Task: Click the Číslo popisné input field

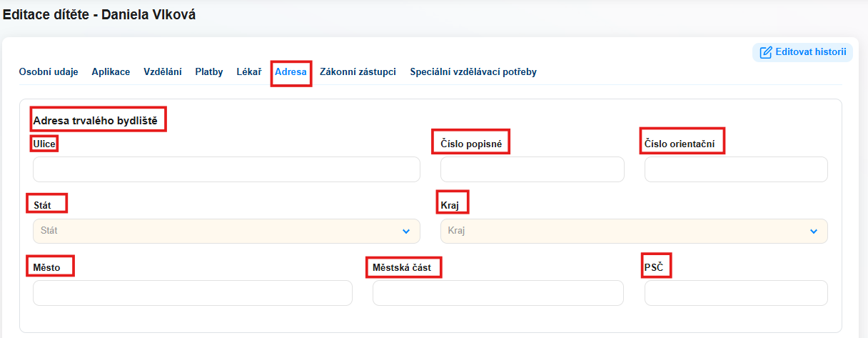Action: click(x=533, y=169)
